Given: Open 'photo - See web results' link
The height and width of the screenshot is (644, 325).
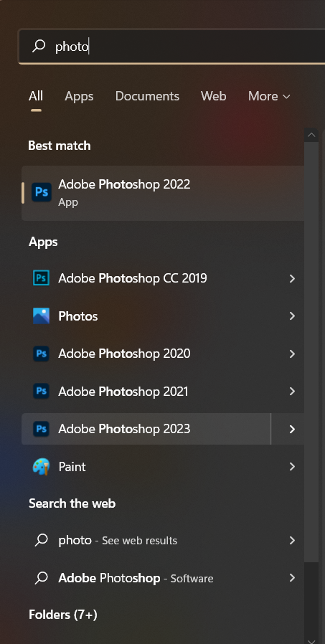Looking at the screenshot, I should (x=163, y=540).
